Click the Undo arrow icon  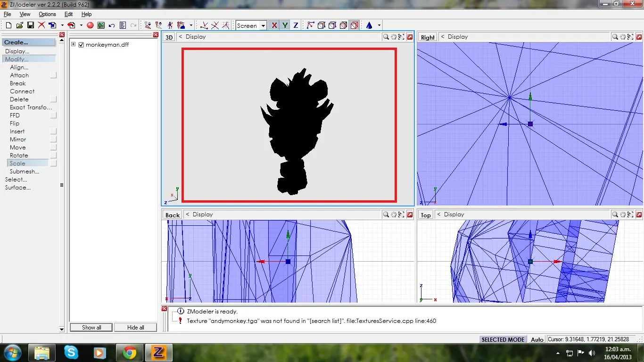(x=112, y=25)
